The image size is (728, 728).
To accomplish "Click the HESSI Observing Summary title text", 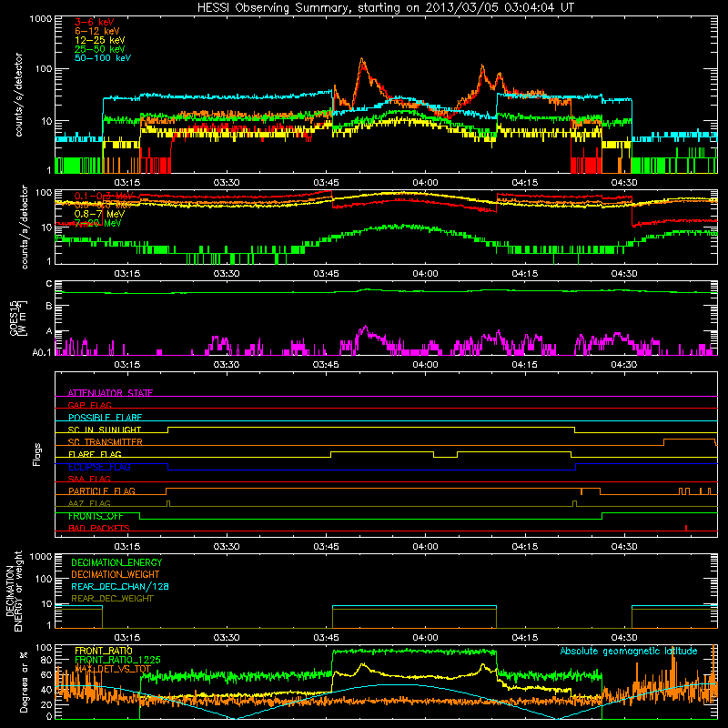I will point(385,8).
